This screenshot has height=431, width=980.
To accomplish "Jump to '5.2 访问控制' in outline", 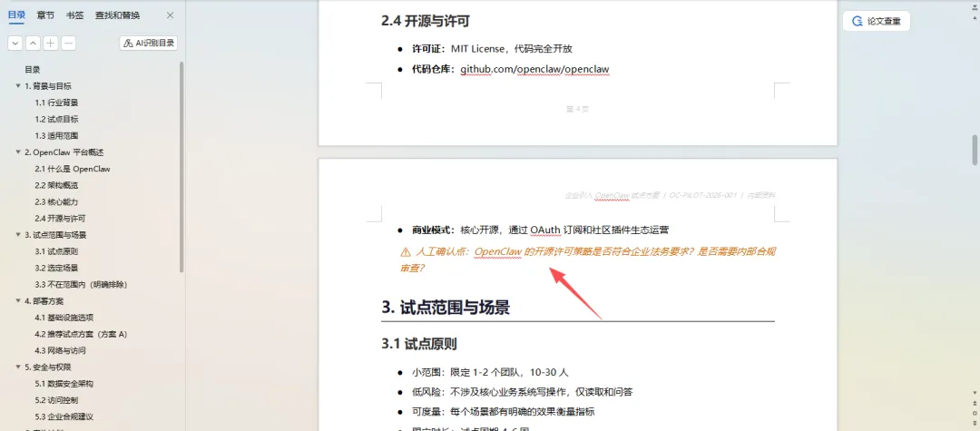I will pyautogui.click(x=56, y=400).
